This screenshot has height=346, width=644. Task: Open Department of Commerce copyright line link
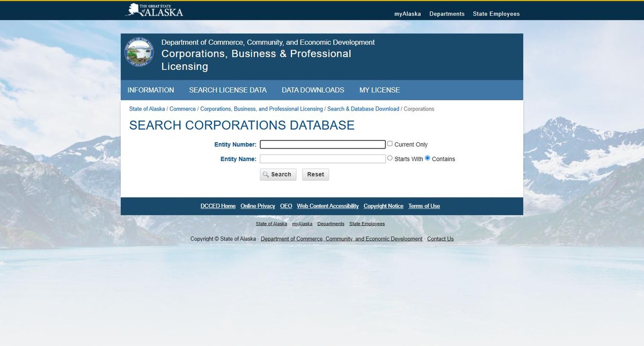click(341, 239)
